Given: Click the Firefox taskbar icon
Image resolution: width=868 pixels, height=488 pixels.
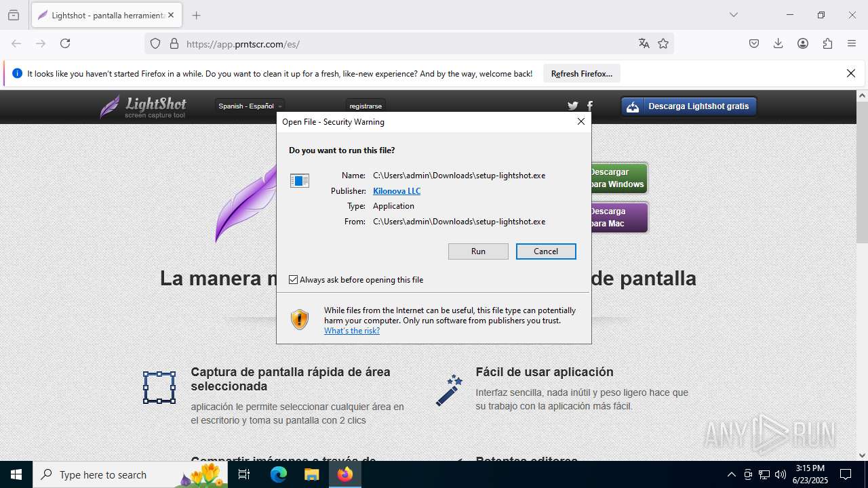Looking at the screenshot, I should click(345, 474).
